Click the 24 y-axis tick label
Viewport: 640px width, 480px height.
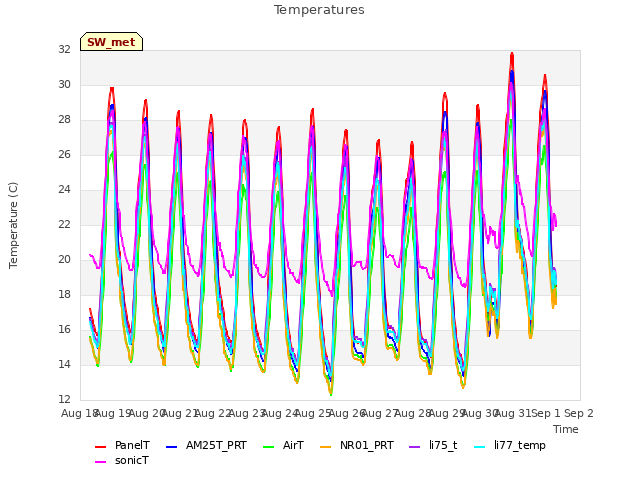64,189
